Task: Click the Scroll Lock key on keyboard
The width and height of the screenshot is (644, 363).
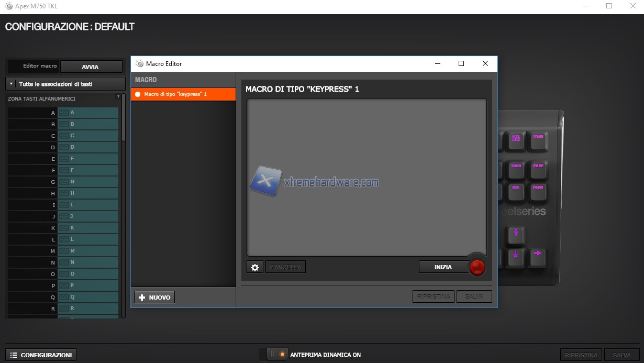Action: [x=516, y=139]
